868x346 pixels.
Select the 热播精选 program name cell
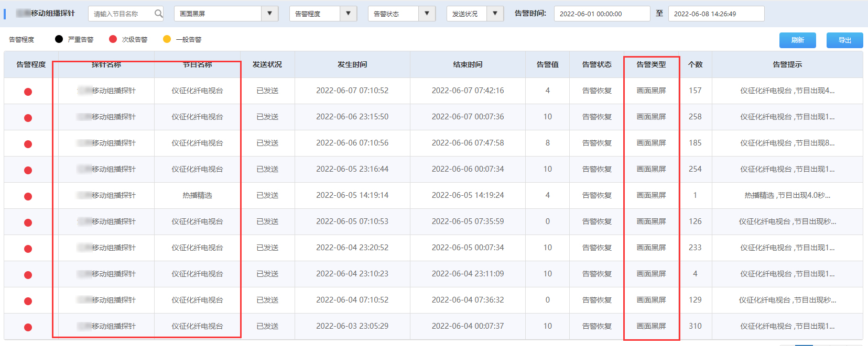pyautogui.click(x=198, y=195)
